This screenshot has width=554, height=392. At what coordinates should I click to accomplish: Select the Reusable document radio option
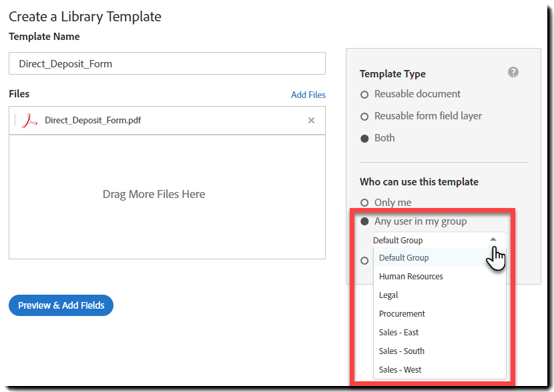(364, 95)
